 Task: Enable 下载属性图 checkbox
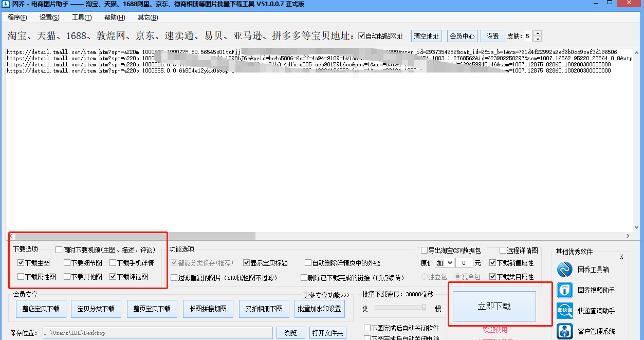pos(21,277)
